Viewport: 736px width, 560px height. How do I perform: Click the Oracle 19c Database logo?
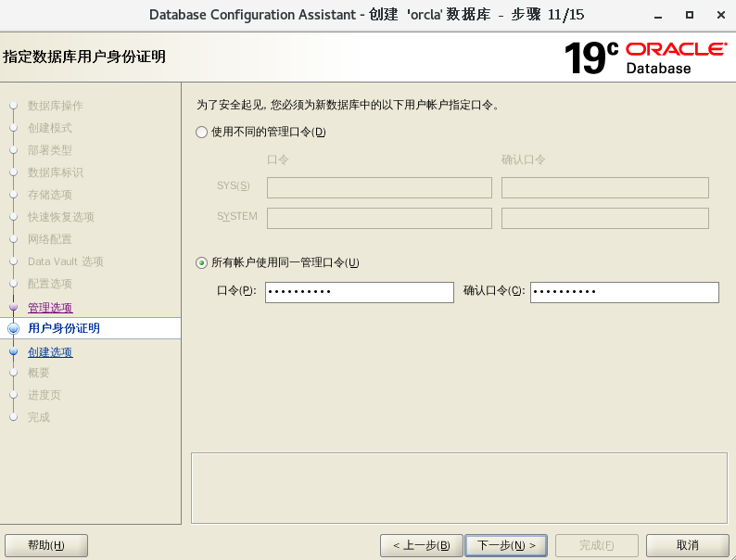(x=645, y=57)
